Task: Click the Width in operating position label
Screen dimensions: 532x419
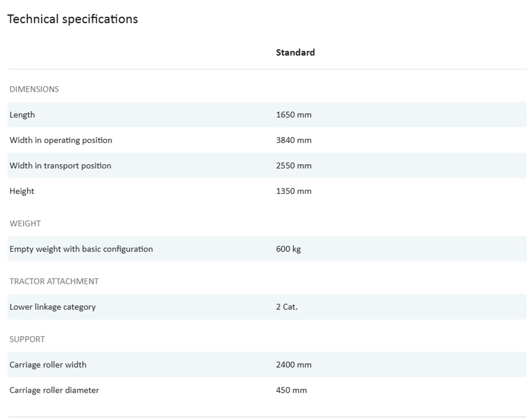Action: click(61, 140)
